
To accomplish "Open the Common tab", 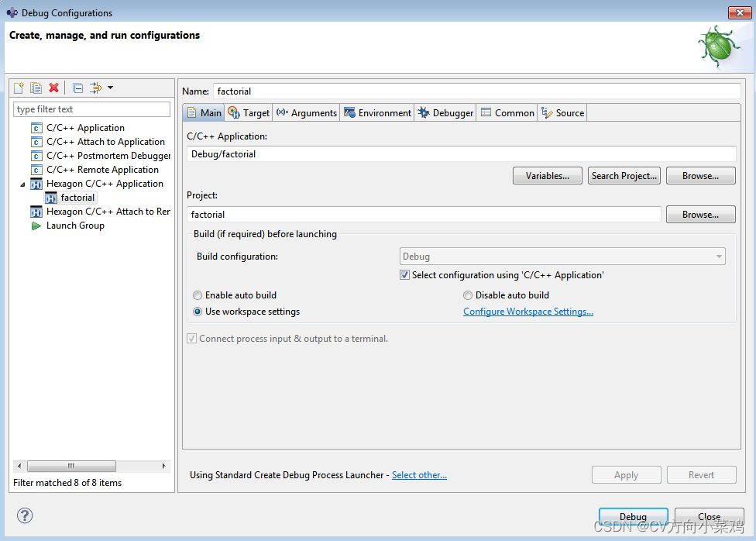I will coord(507,113).
